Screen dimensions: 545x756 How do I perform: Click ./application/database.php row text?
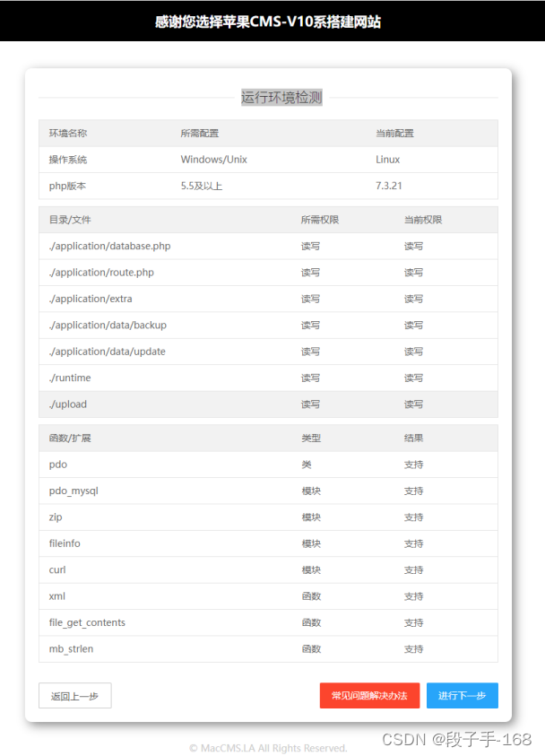pos(110,246)
